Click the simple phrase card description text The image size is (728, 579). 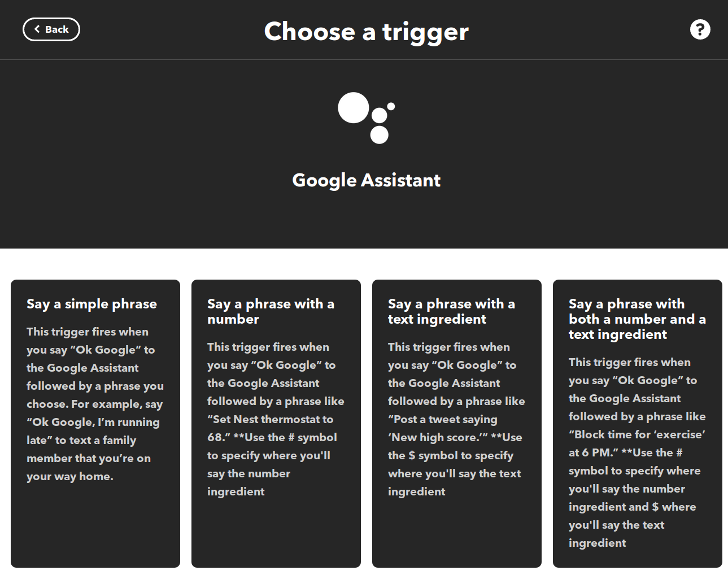tap(94, 403)
